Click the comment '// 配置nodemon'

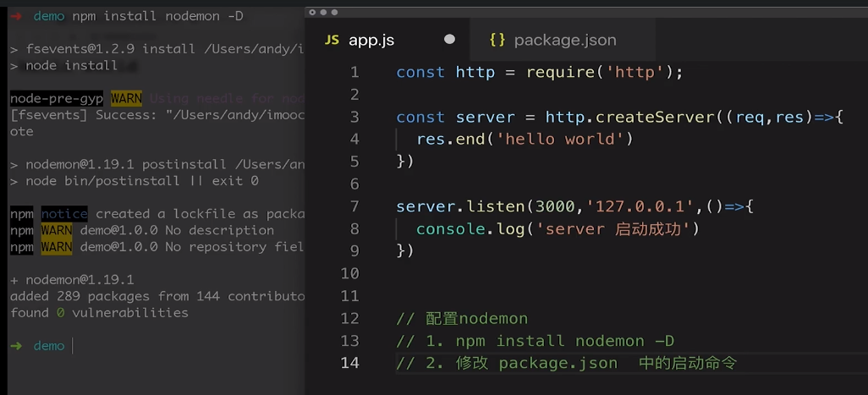(x=462, y=319)
